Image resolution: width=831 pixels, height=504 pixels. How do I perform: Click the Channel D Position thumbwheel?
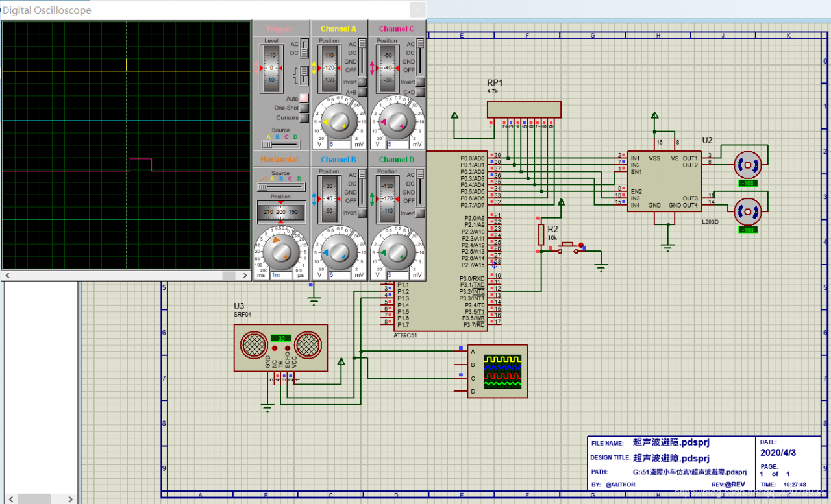tap(387, 198)
